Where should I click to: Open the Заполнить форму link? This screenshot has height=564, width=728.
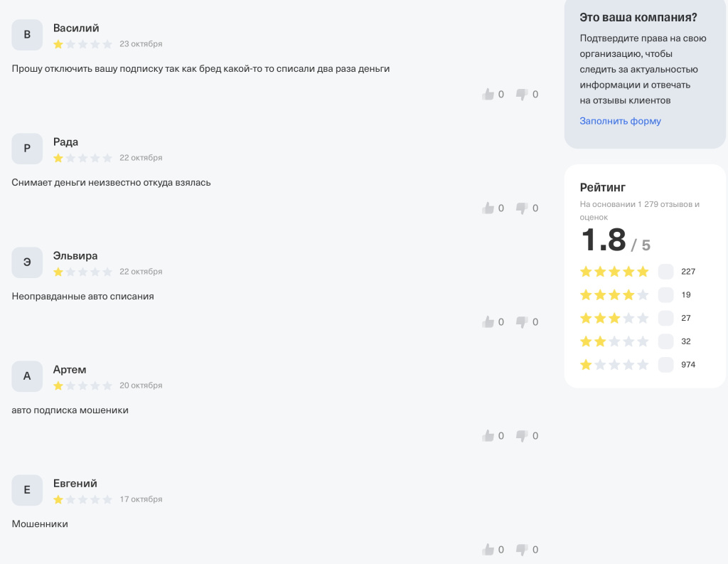coord(620,121)
